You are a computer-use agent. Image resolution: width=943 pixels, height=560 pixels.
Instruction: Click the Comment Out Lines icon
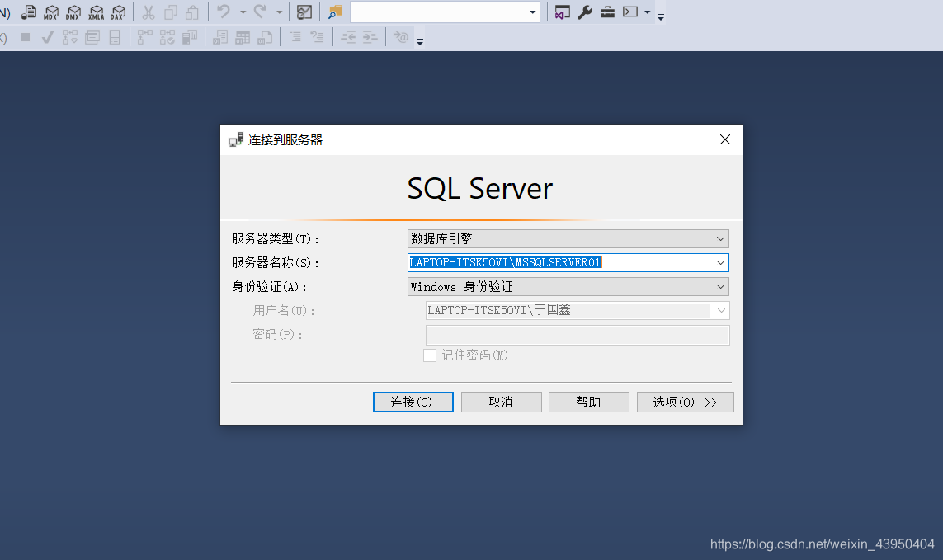pyautogui.click(x=295, y=37)
